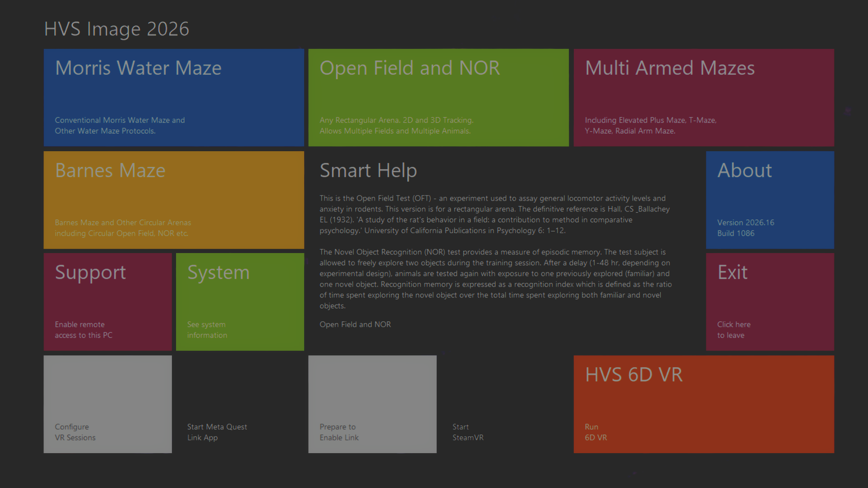Viewport: 868px width, 488px height.
Task: Select the Elevated Plus Maze description text
Action: pyautogui.click(x=650, y=125)
